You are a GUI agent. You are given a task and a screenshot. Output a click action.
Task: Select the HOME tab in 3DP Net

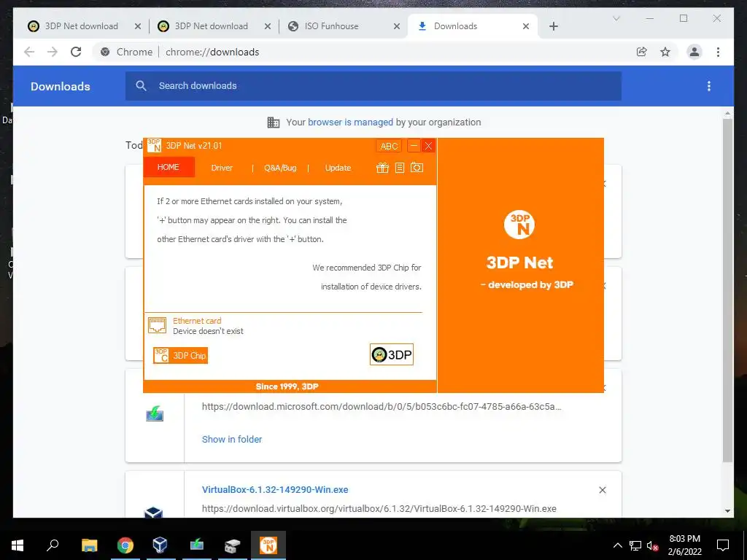[x=169, y=167]
